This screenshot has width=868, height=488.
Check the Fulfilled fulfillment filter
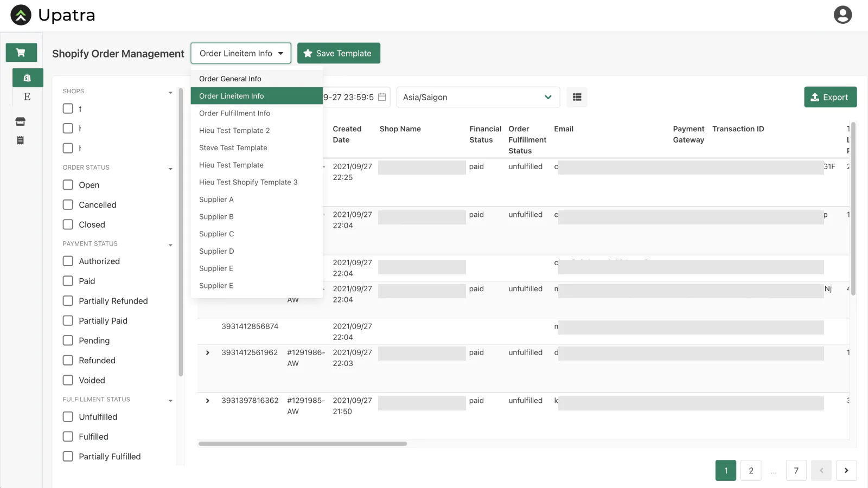(68, 436)
